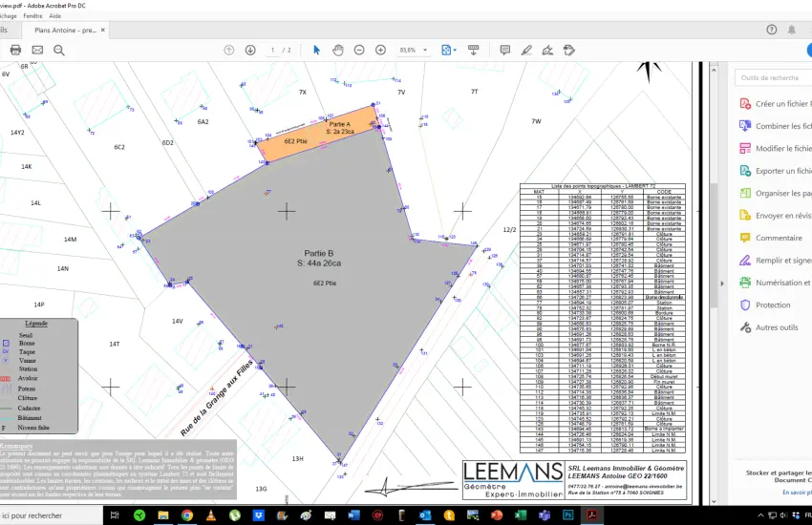
Task: Select the arrow Selection tool
Action: [316, 50]
